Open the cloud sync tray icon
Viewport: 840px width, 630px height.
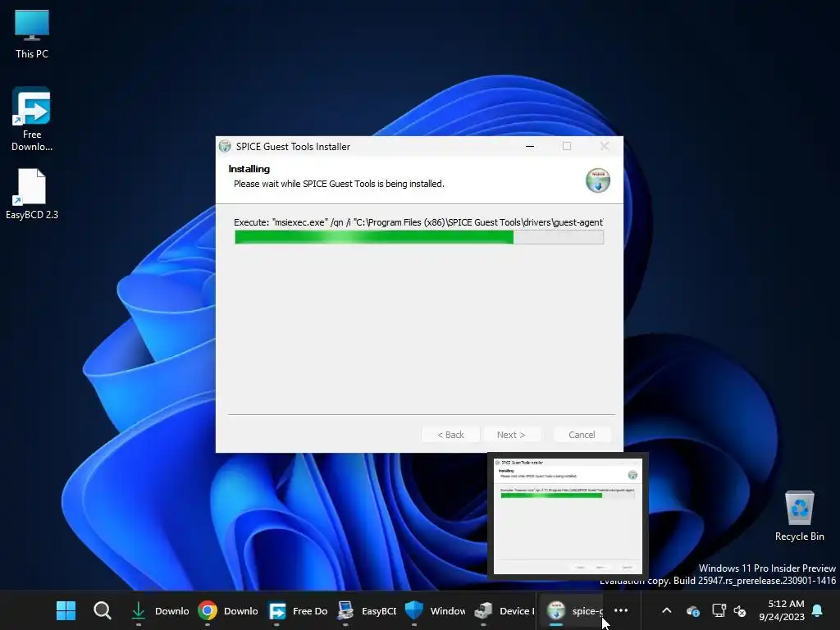(692, 610)
